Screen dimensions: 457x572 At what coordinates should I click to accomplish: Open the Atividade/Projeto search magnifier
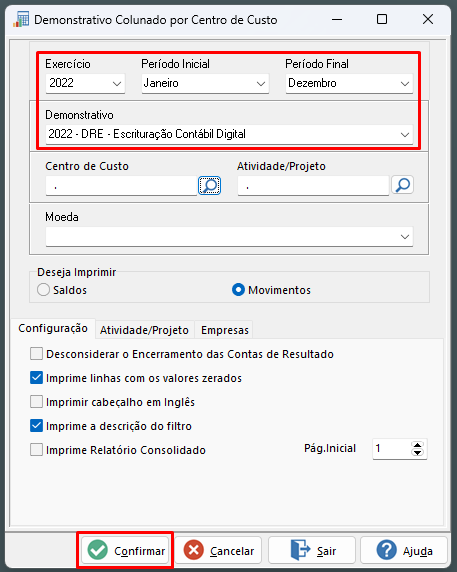coord(402,185)
